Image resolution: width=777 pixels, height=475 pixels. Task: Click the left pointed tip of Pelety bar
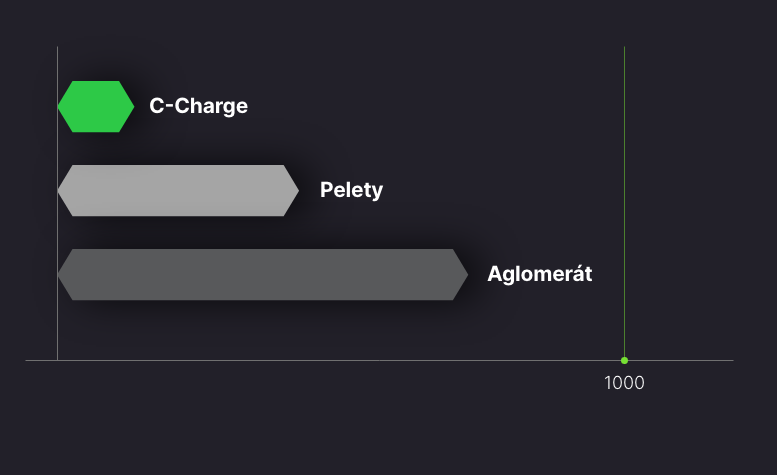[61, 190]
